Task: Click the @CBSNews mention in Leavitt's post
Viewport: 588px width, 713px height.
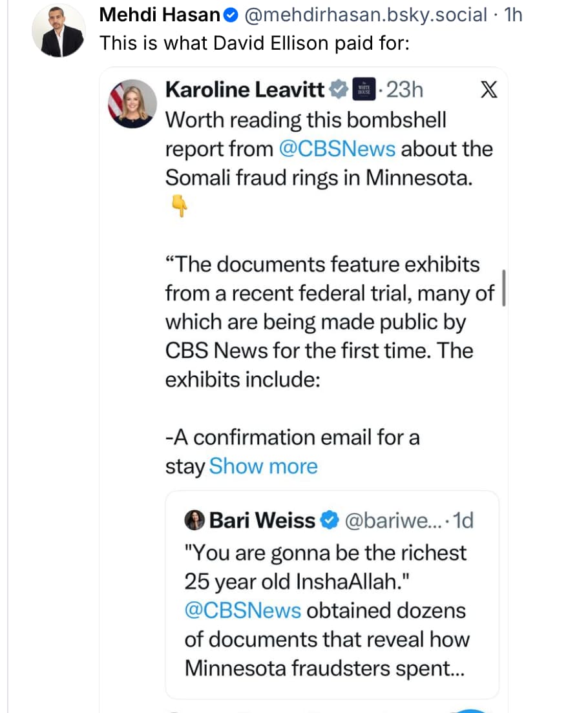Action: 337,149
